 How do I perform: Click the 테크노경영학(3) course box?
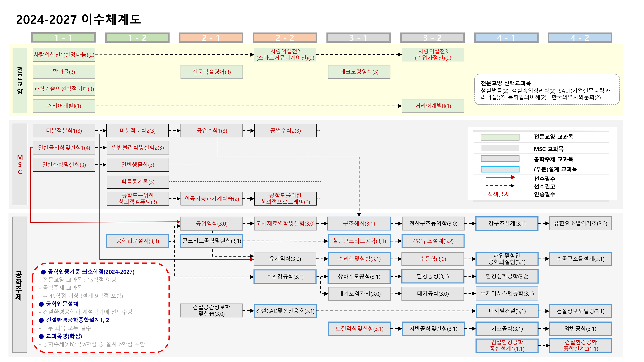(359, 72)
